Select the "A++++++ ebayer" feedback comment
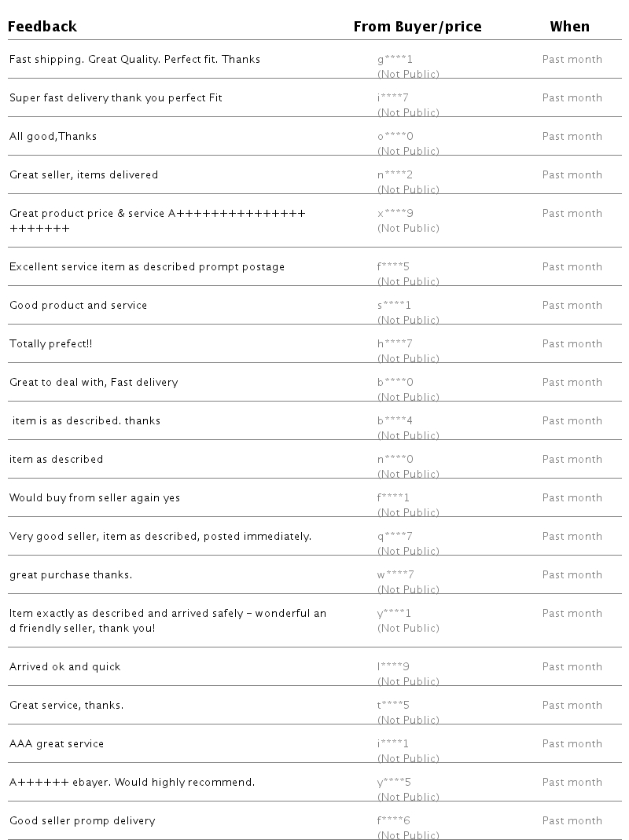 (x=132, y=782)
